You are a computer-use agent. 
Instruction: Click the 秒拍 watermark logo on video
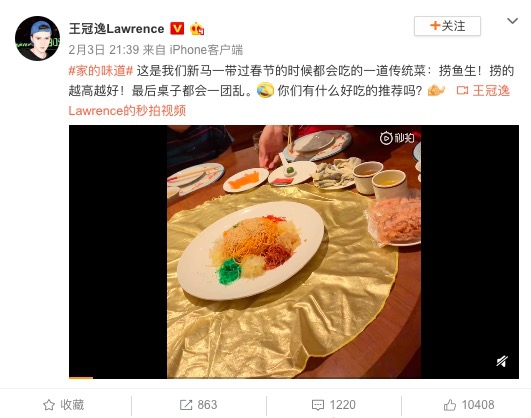(397, 138)
